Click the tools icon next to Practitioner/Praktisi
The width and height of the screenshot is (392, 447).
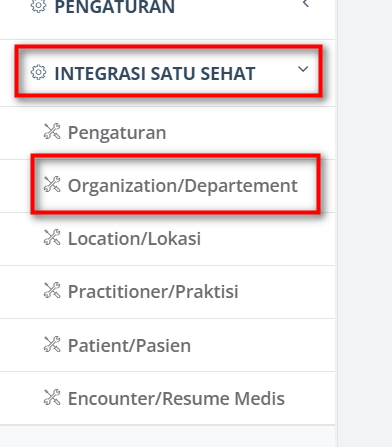tap(52, 290)
